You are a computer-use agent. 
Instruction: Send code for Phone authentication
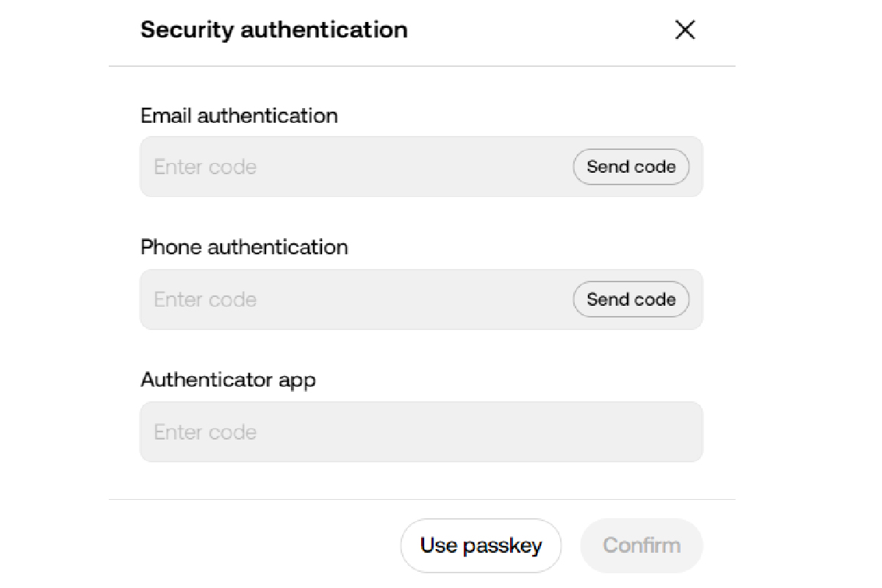(631, 300)
